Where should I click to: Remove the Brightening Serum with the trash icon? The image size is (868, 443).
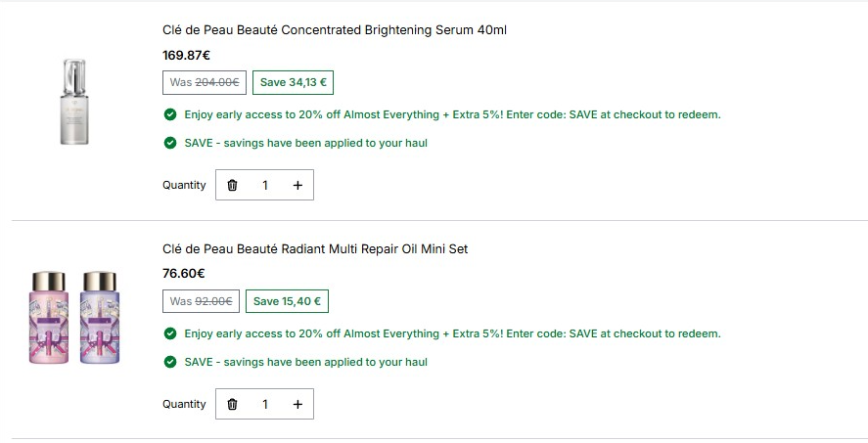(x=233, y=185)
